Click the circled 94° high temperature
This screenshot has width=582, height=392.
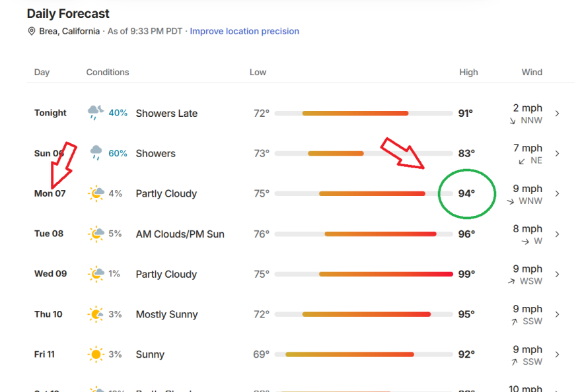(466, 193)
